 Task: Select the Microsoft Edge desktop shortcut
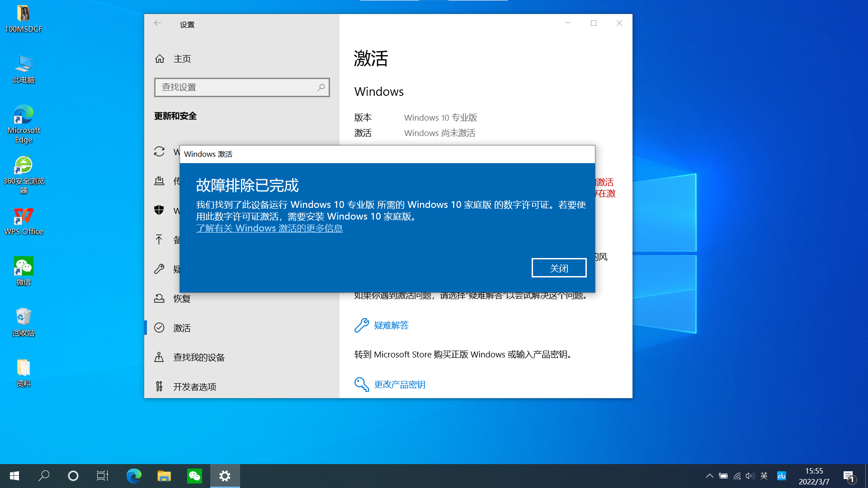[x=24, y=124]
